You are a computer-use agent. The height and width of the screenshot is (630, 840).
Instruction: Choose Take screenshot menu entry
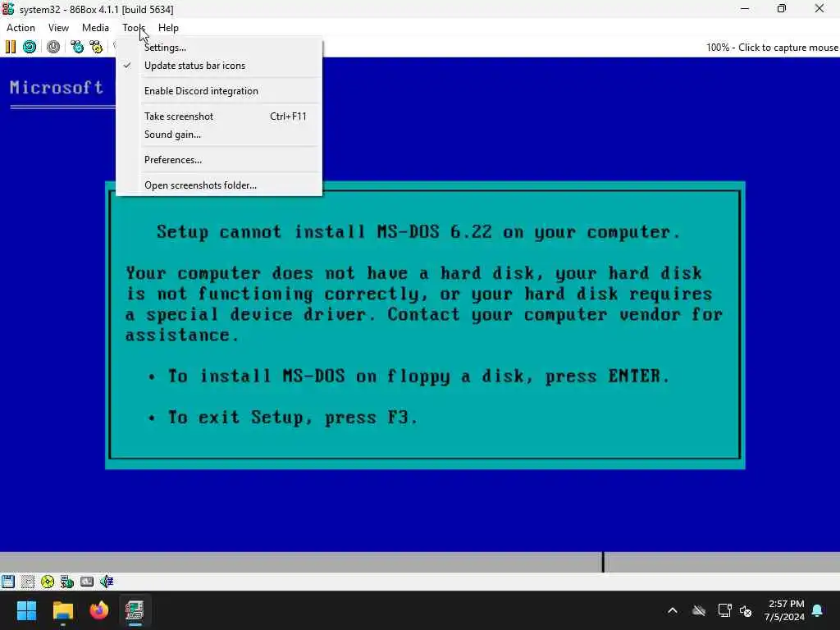219,116
